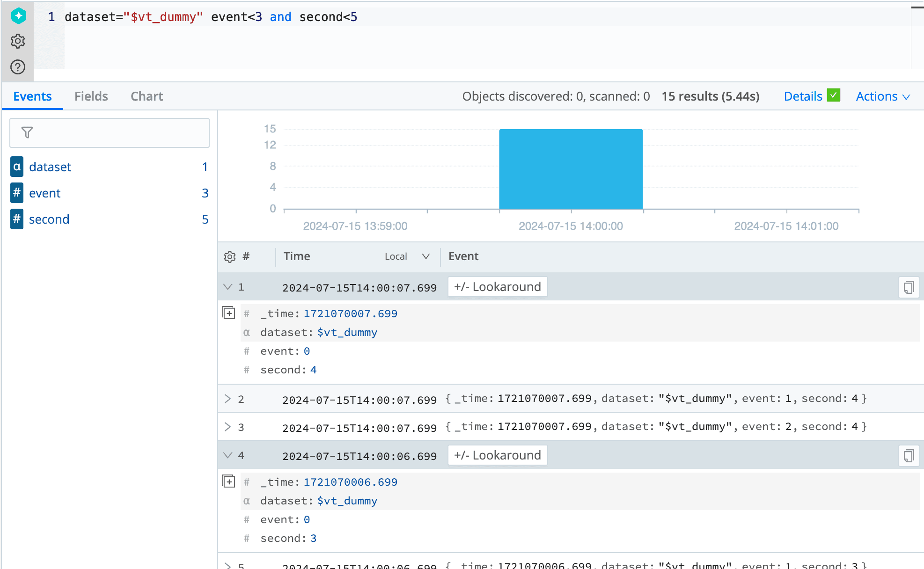Open the search settings gear icon

pyautogui.click(x=18, y=41)
